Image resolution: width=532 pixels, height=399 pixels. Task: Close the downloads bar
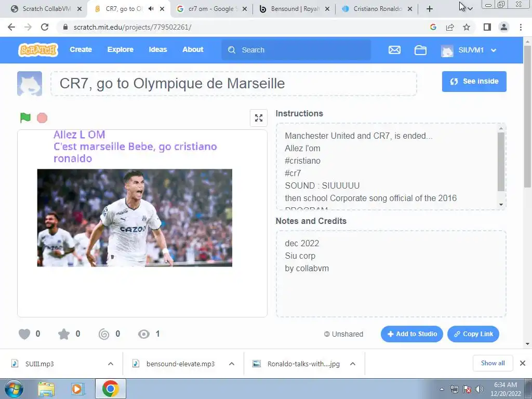[523, 363]
